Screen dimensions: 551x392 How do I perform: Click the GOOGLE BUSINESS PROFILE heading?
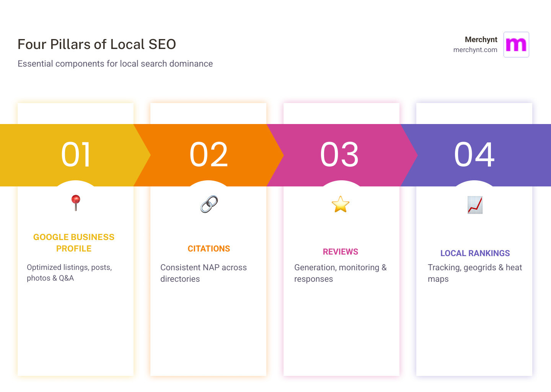point(74,242)
